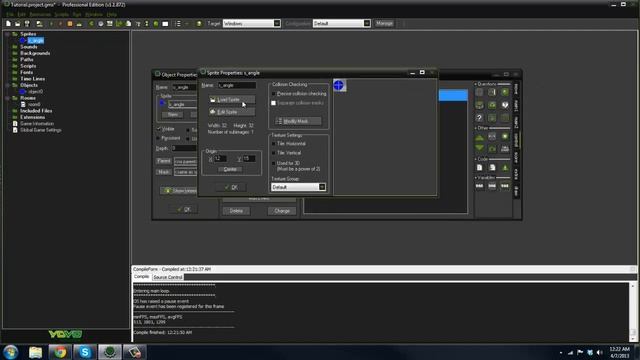Click the New project toolbar icon
Image resolution: width=640 pixels, height=360 pixels.
point(8,24)
